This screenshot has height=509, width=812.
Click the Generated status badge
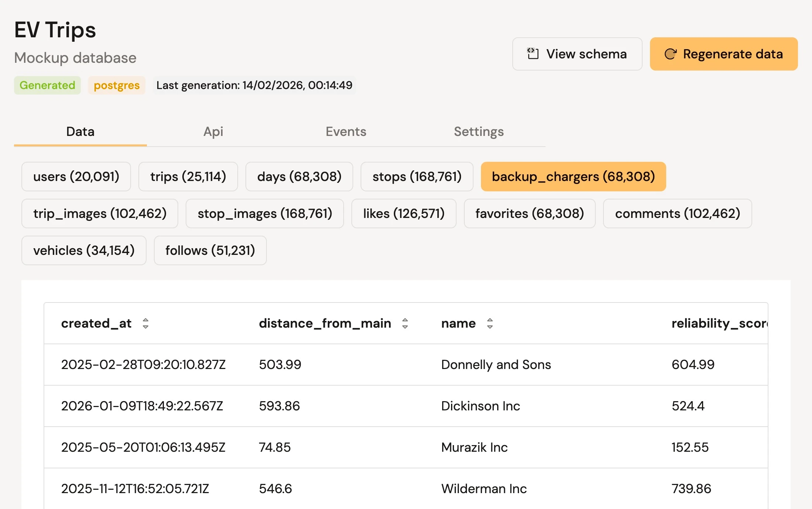pyautogui.click(x=47, y=85)
